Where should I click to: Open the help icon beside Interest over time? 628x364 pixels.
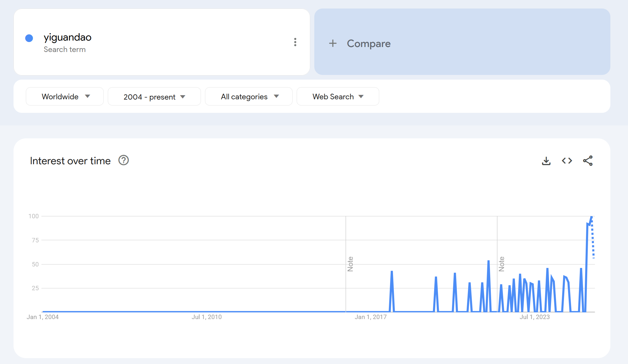point(123,160)
